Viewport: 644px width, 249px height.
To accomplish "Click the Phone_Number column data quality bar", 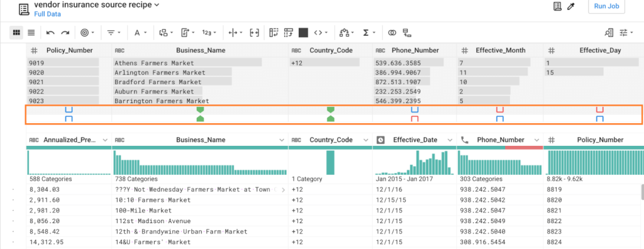I will tap(500, 148).
